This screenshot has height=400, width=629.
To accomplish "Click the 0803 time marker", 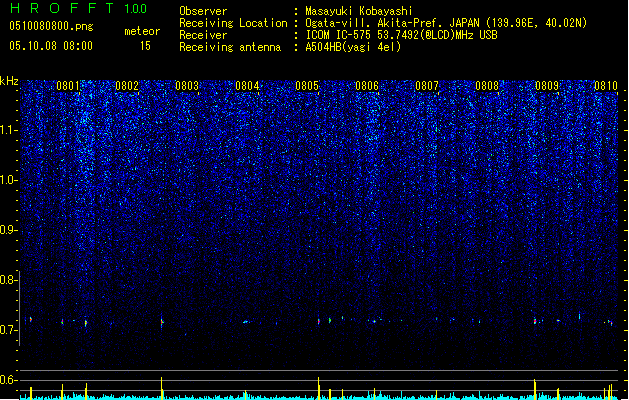I will click(187, 86).
